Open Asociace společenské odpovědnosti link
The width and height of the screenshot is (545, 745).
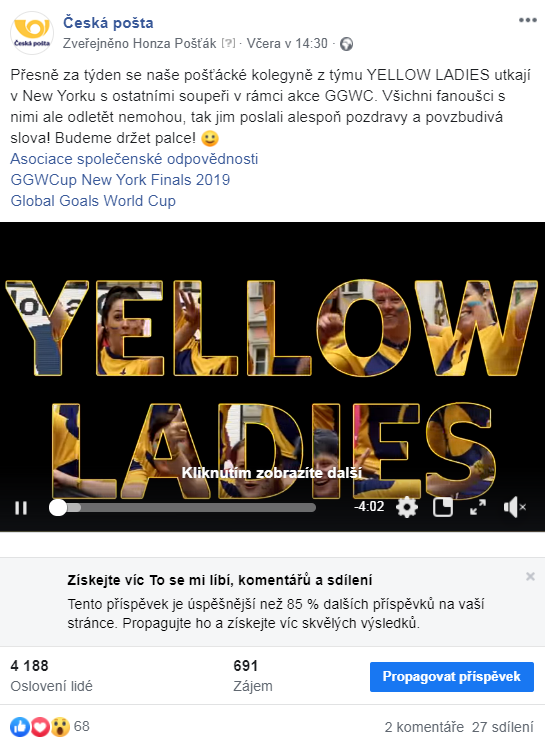134,159
